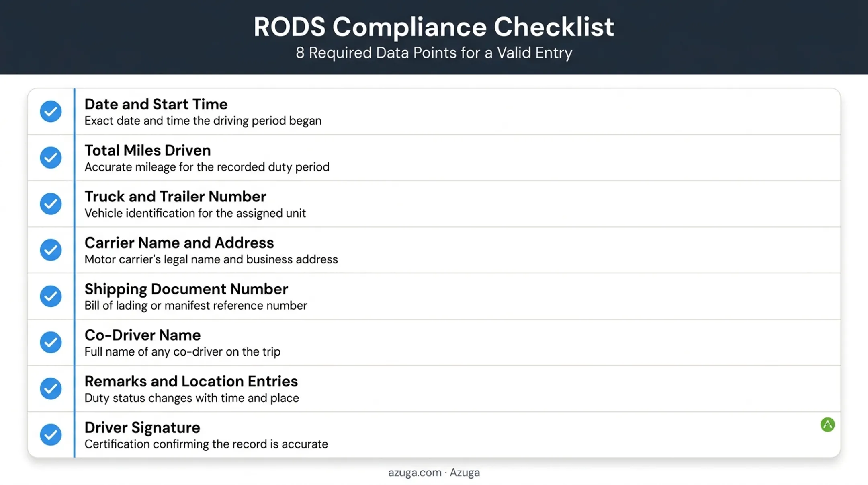The width and height of the screenshot is (868, 485).
Task: Click 'Accurate mileage for the recorded duty period'
Action: click(207, 167)
